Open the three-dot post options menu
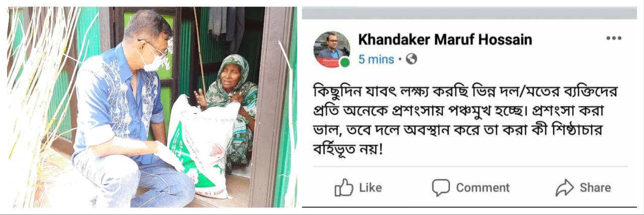 pos(613,38)
